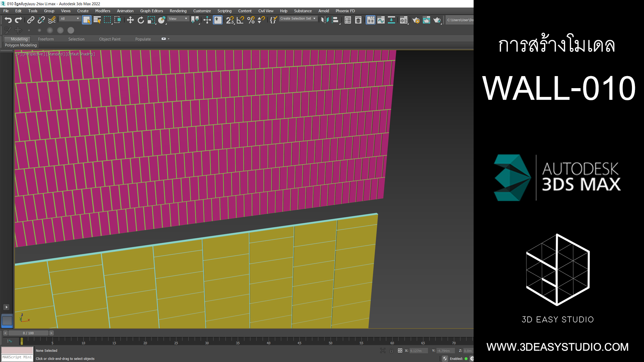The image size is (644, 362).
Task: Click the Default Shading viewport label
Action: tap(80, 54)
